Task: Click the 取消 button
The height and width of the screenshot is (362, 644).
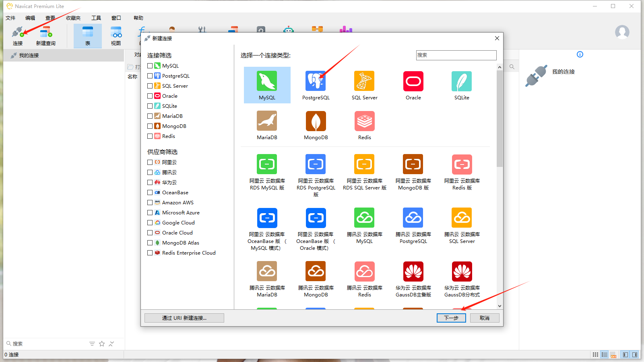Action: pyautogui.click(x=485, y=318)
